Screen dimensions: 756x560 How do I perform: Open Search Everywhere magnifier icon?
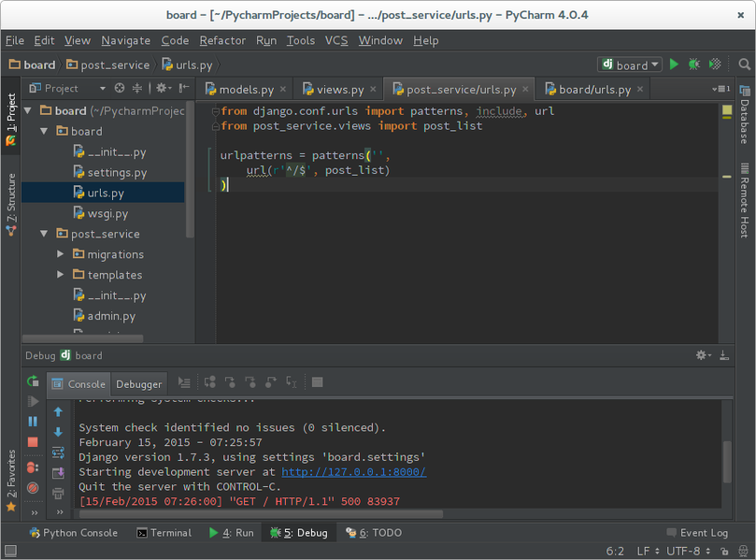click(x=745, y=65)
